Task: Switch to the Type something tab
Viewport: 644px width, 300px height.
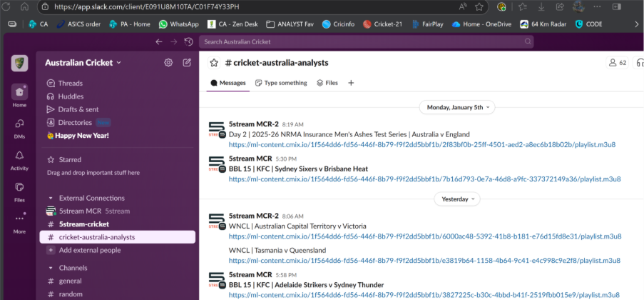Action: 281,83
